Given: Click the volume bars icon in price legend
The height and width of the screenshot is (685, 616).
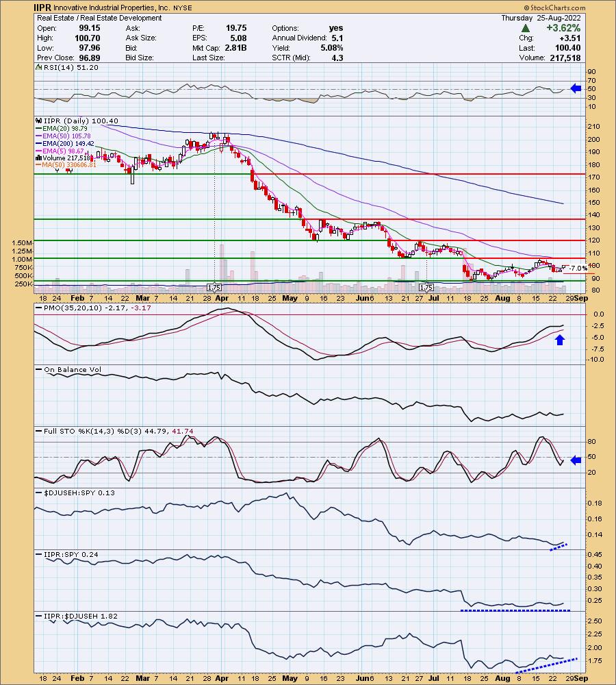Looking at the screenshot, I should coord(39,158).
